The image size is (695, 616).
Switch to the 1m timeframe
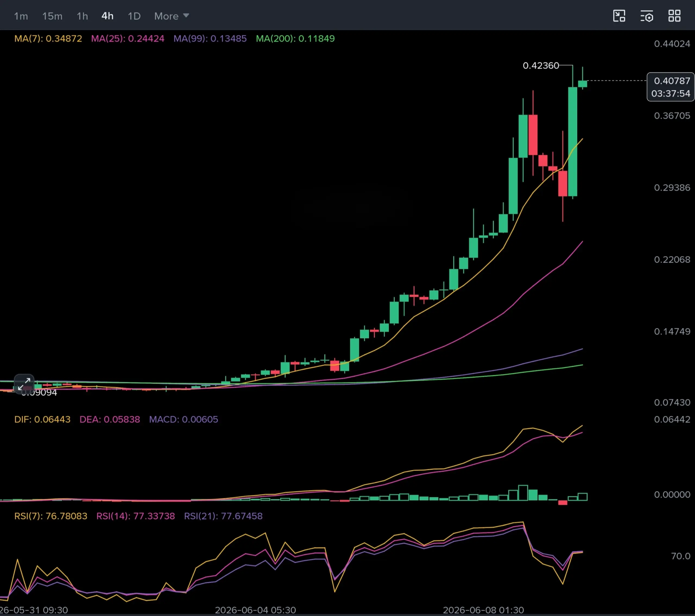pos(21,16)
